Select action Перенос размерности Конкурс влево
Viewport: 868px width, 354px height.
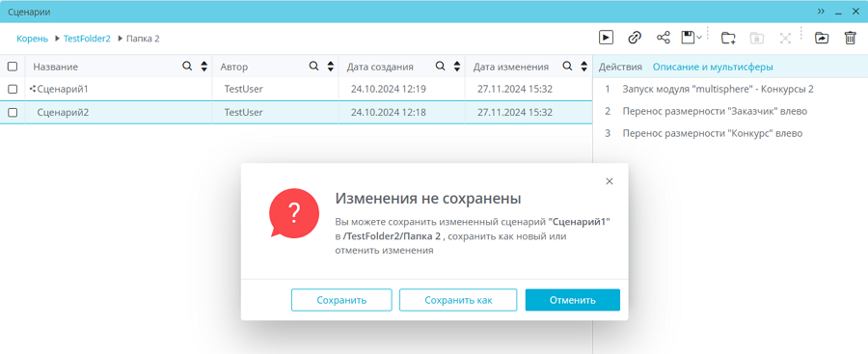point(712,133)
